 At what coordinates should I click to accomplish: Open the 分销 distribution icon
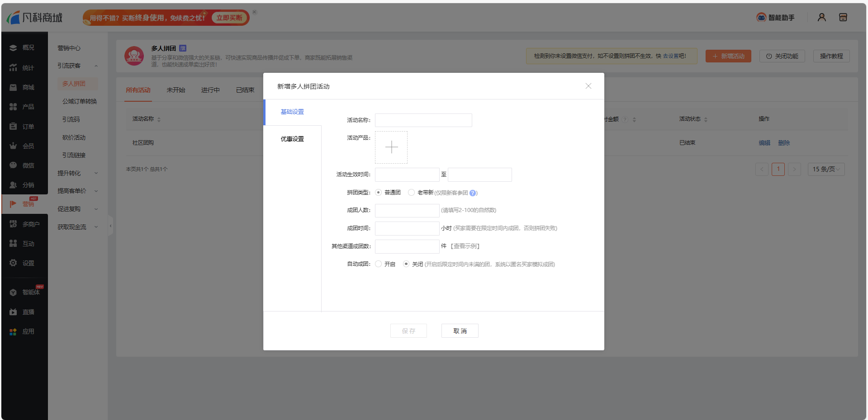pyautogui.click(x=14, y=184)
